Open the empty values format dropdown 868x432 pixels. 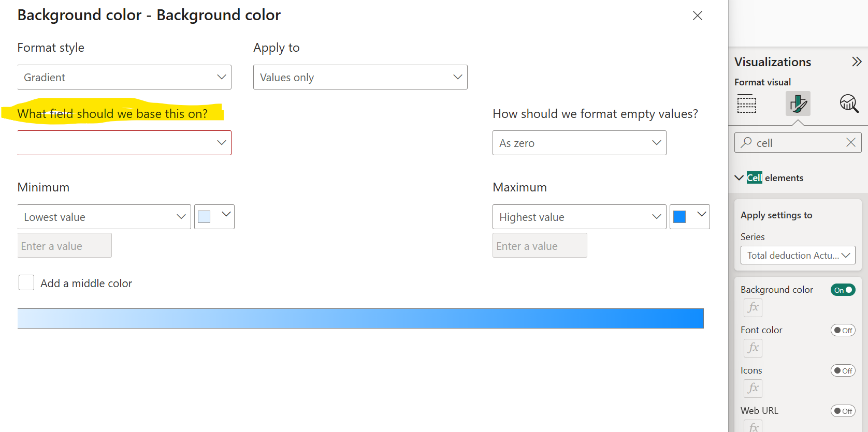pos(580,143)
